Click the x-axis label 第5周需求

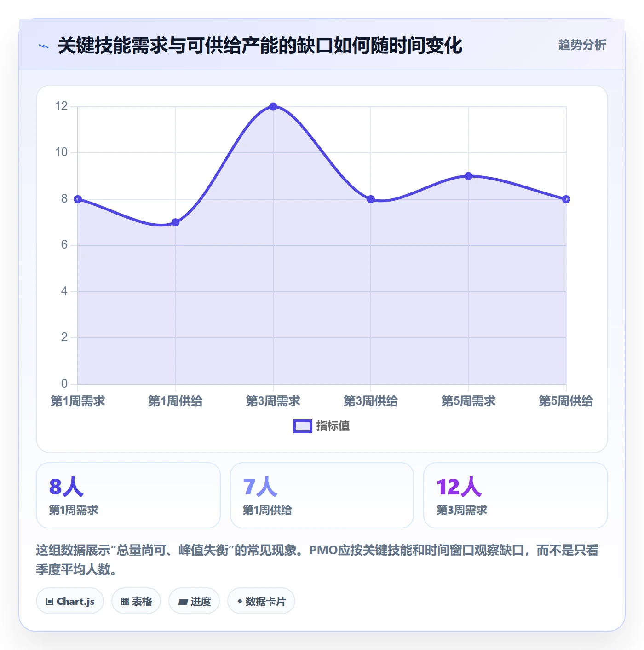click(468, 401)
